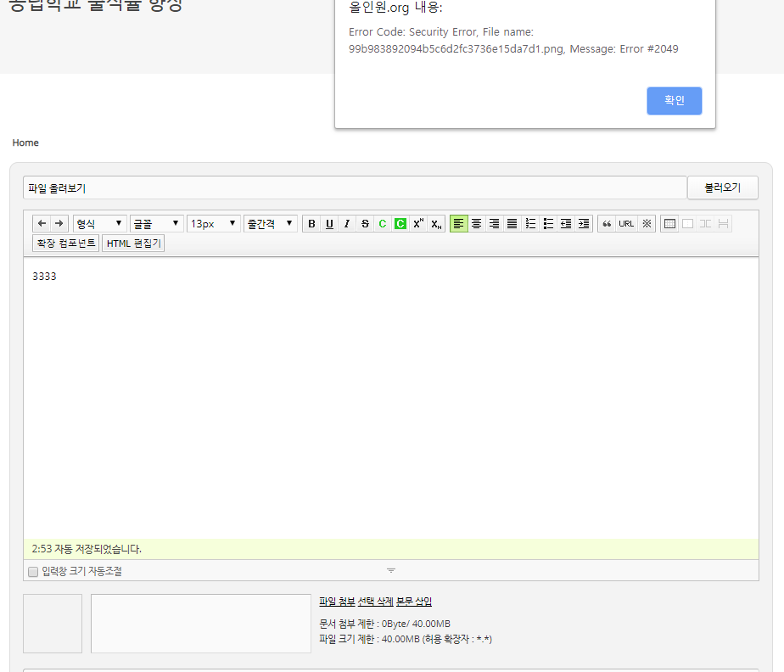Open the 형식 format dropdown
This screenshot has width=784, height=672.
pos(100,224)
